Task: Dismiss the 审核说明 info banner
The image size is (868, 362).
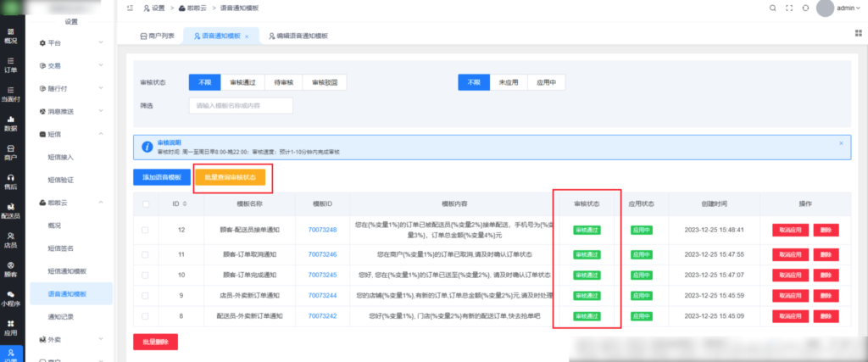Action: (841, 143)
